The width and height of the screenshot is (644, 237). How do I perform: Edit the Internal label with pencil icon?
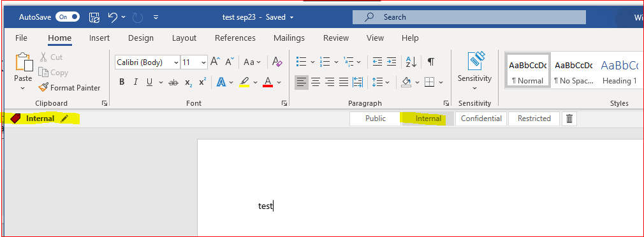[64, 118]
